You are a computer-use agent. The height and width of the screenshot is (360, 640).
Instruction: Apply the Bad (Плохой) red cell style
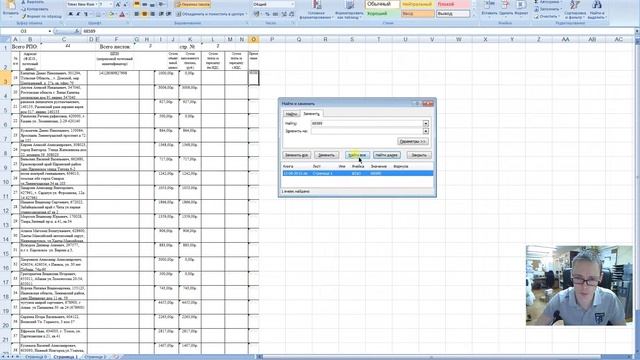[453, 4]
